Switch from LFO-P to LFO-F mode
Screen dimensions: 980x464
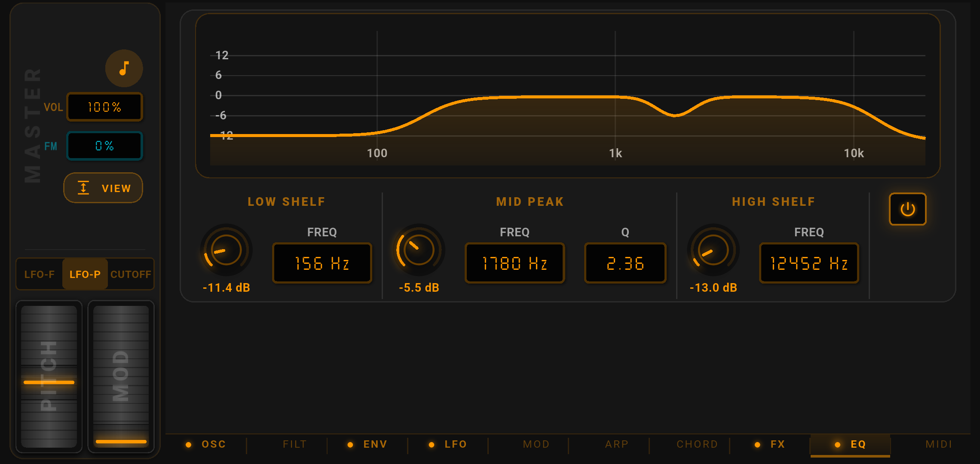40,274
